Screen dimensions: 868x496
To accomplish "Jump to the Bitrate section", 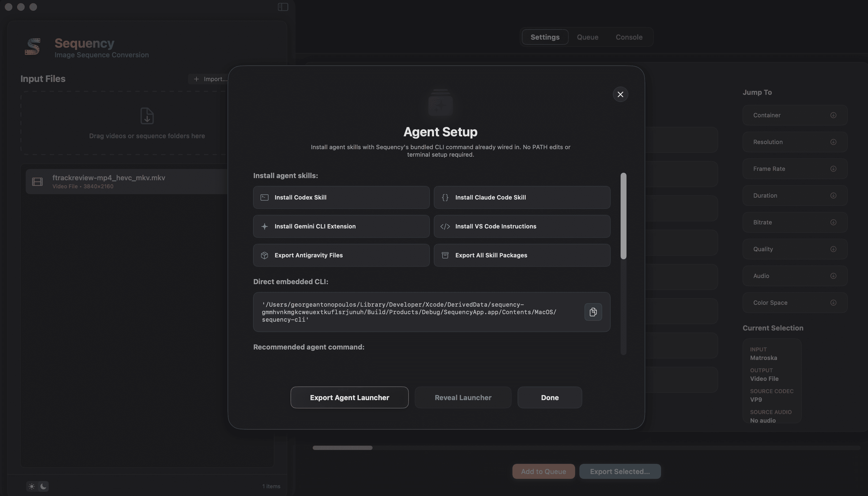I will (x=795, y=223).
